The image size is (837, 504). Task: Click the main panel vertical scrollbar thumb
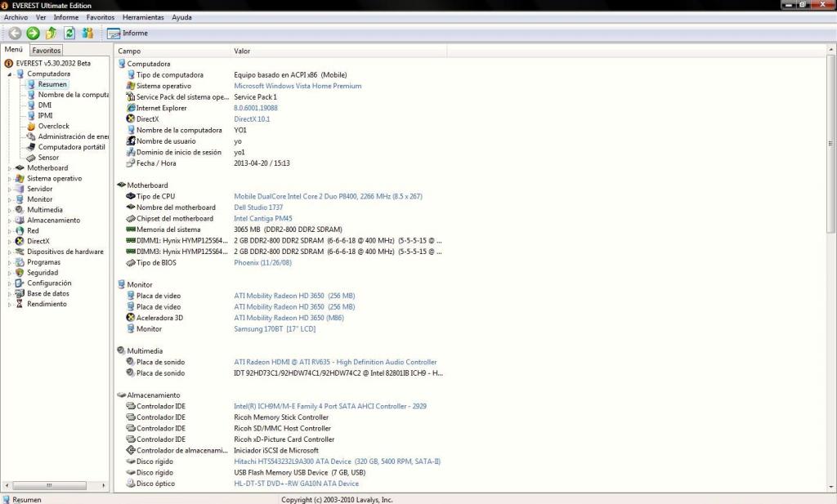(830, 144)
